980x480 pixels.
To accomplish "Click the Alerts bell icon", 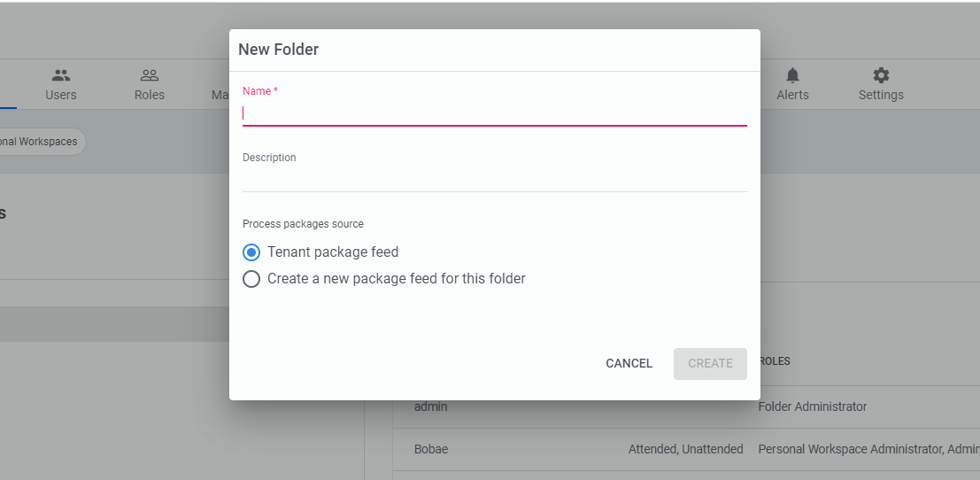I will click(x=792, y=75).
